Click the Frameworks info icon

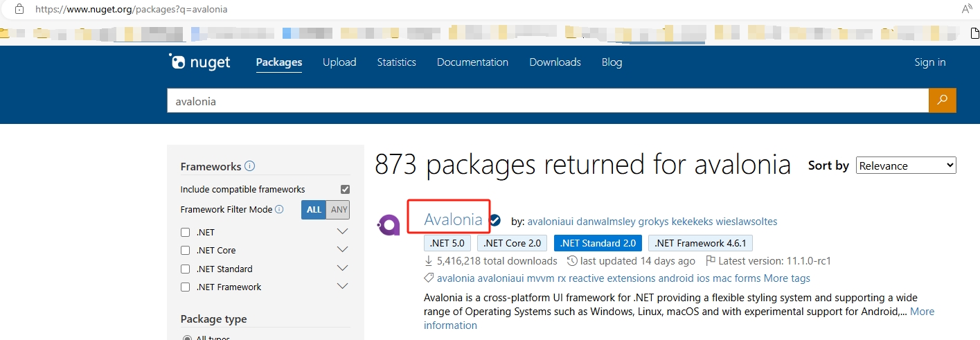point(250,166)
